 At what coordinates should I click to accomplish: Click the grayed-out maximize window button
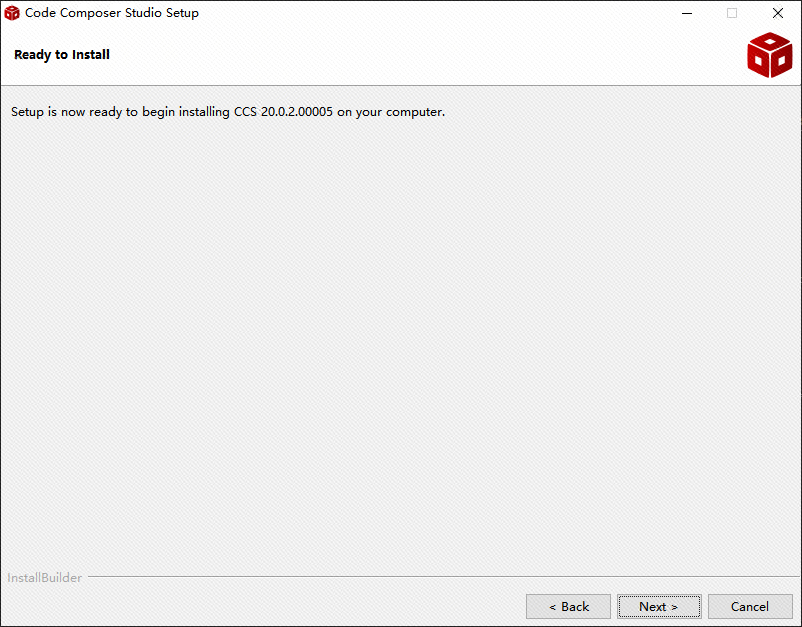tap(732, 13)
